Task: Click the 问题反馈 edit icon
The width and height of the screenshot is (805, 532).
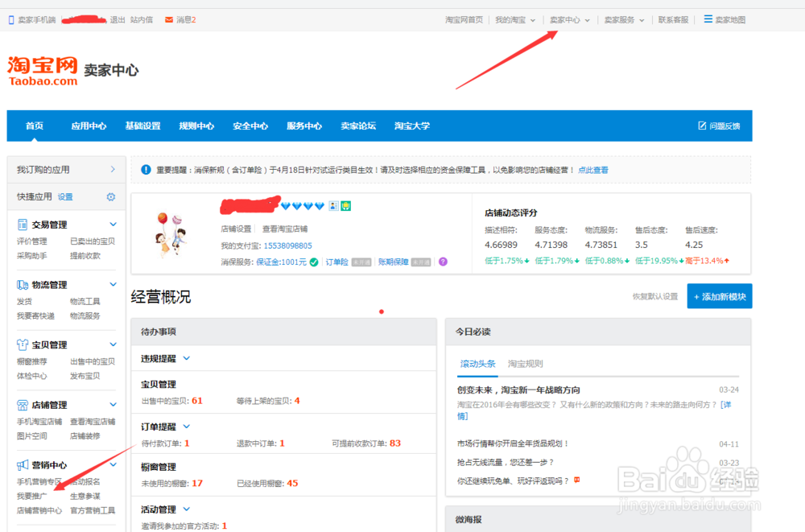Action: pyautogui.click(x=702, y=126)
